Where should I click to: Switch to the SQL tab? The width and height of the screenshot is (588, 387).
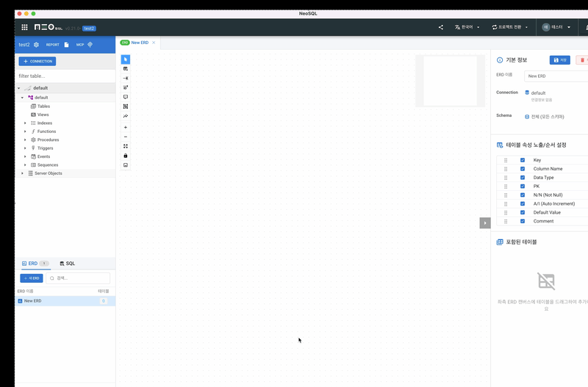click(67, 263)
